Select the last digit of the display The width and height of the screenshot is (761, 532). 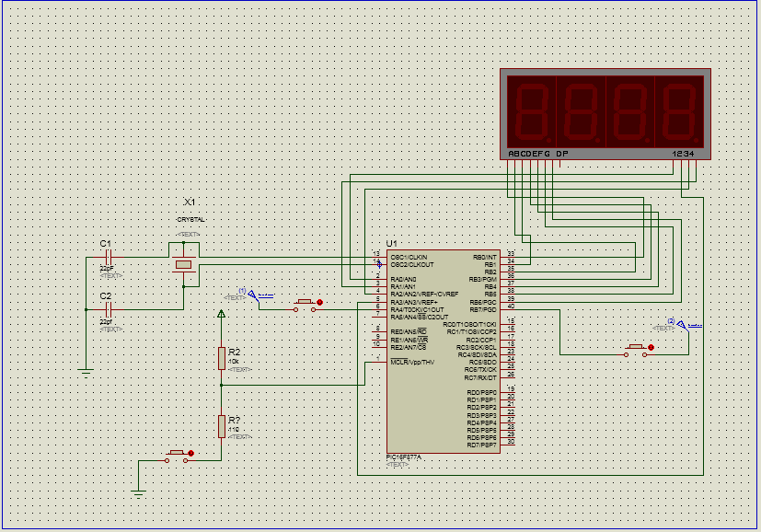[679, 111]
